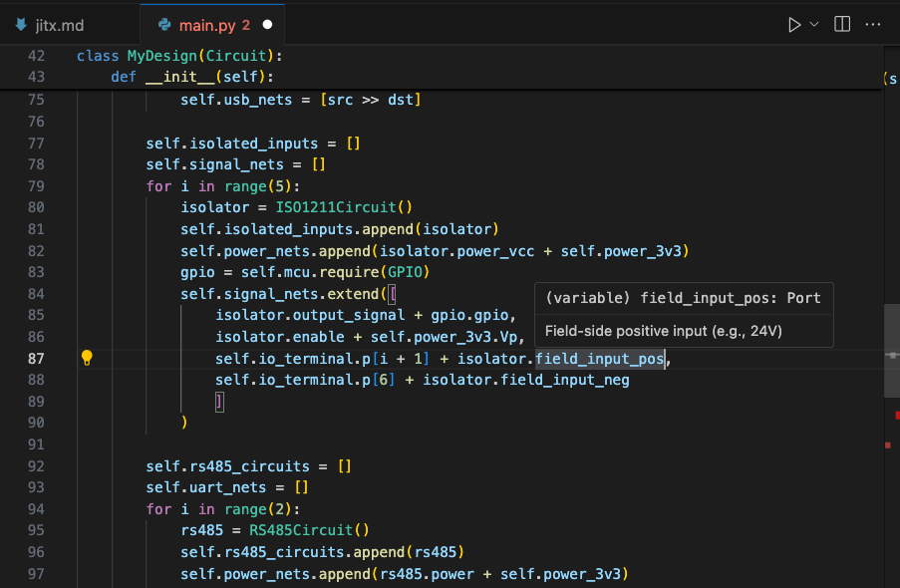Split the editor to the right

point(842,24)
